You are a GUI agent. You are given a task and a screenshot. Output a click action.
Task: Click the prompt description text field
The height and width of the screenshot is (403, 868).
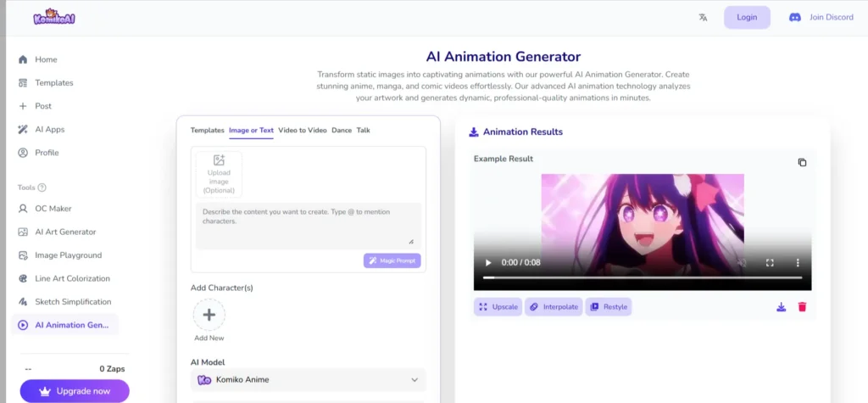(309, 226)
